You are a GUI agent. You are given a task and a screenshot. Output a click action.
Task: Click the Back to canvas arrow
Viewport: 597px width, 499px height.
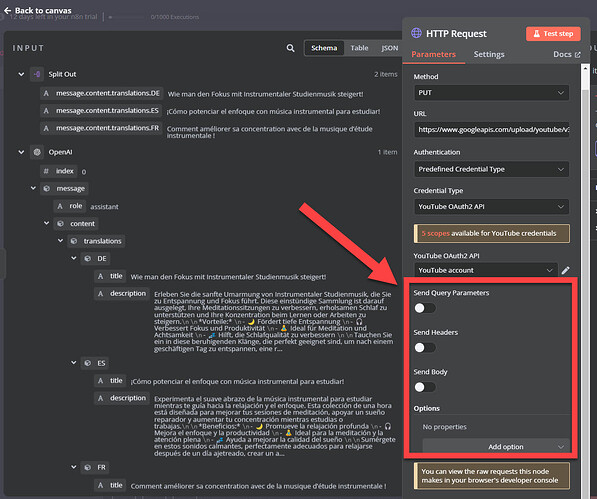pos(7,10)
